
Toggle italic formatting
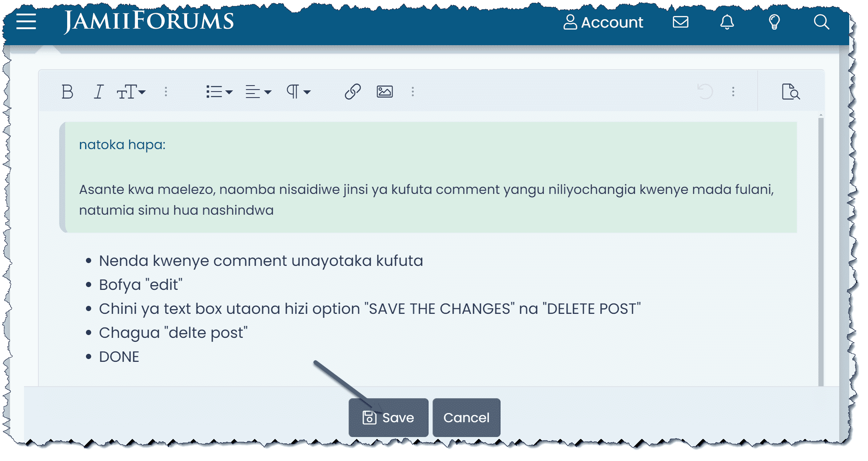[99, 92]
